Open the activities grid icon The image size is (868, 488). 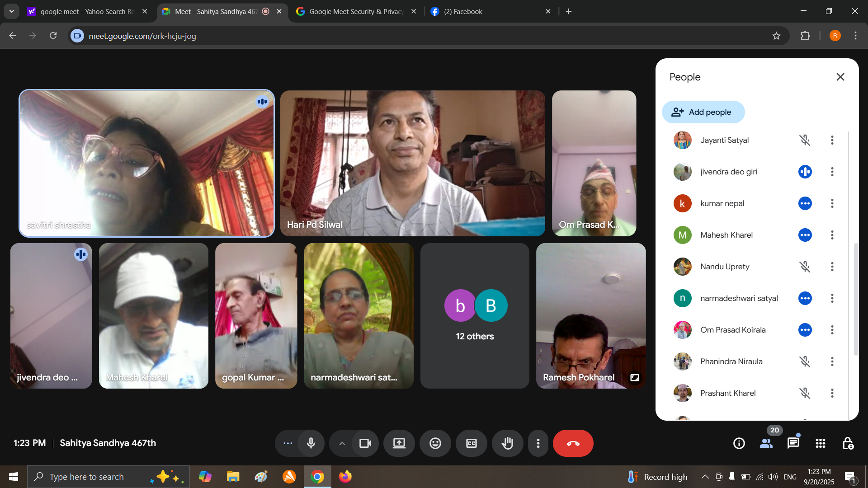point(820,443)
